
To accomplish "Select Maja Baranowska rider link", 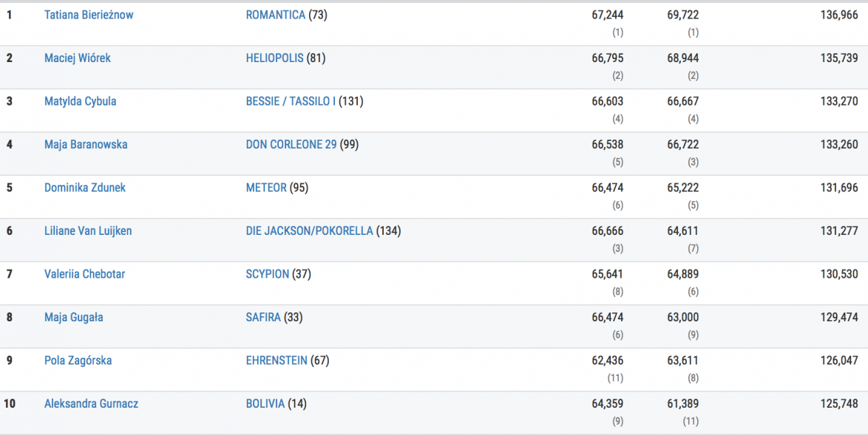I will [86, 145].
